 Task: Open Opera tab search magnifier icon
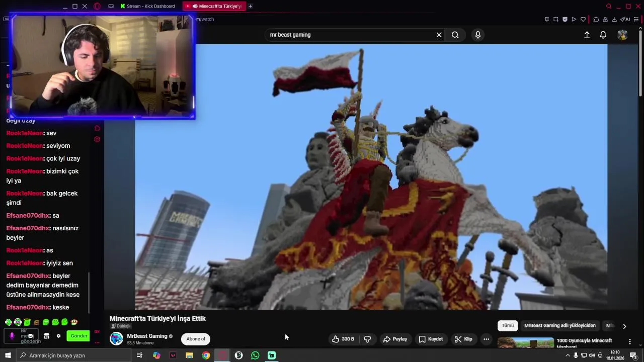[609, 6]
